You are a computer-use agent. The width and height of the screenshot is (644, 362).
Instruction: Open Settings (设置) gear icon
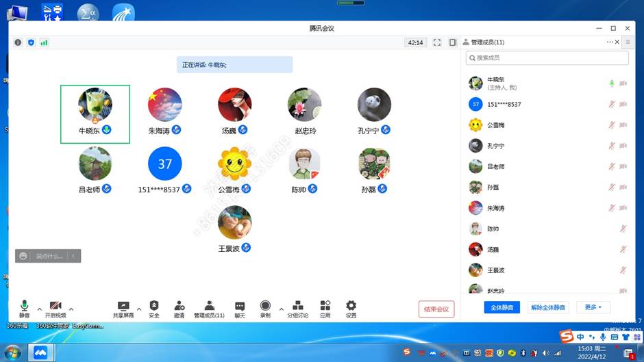[x=351, y=306]
